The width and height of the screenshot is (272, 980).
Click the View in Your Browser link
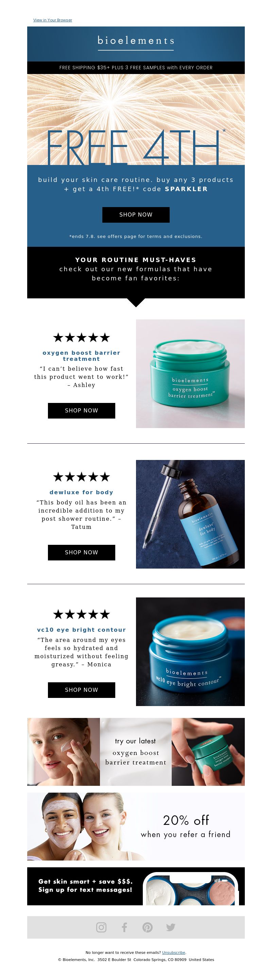53,20
